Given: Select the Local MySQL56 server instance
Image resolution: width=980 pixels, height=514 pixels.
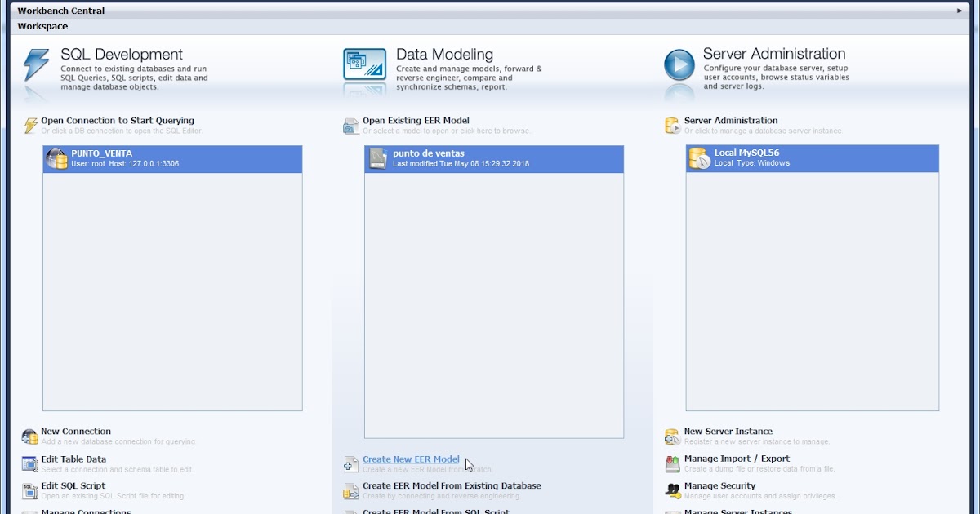Looking at the screenshot, I should (x=812, y=158).
